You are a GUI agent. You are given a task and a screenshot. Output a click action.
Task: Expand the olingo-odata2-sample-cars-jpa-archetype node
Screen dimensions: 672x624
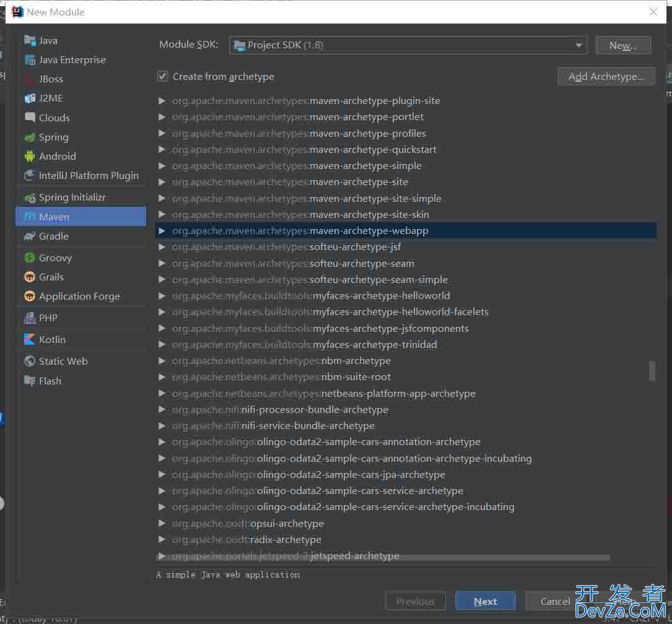(162, 475)
